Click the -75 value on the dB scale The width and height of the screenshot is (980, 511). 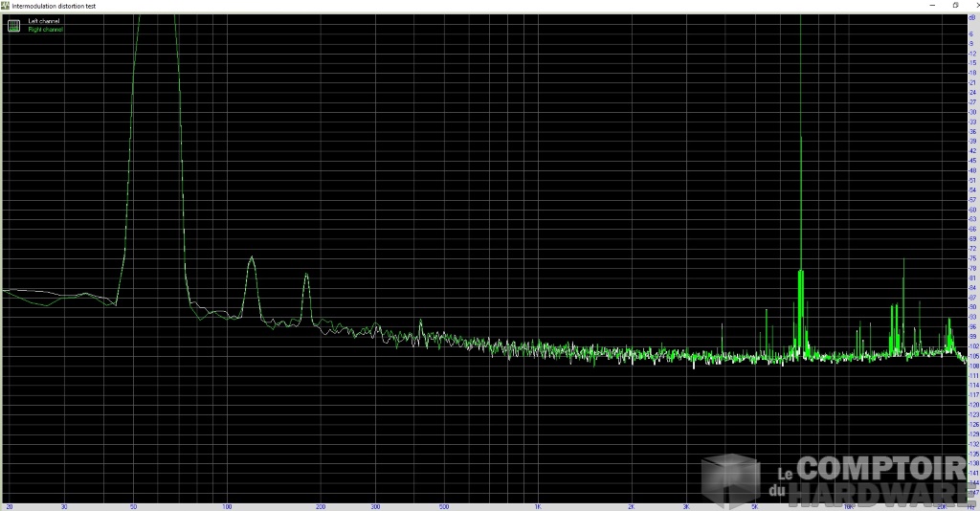click(971, 257)
